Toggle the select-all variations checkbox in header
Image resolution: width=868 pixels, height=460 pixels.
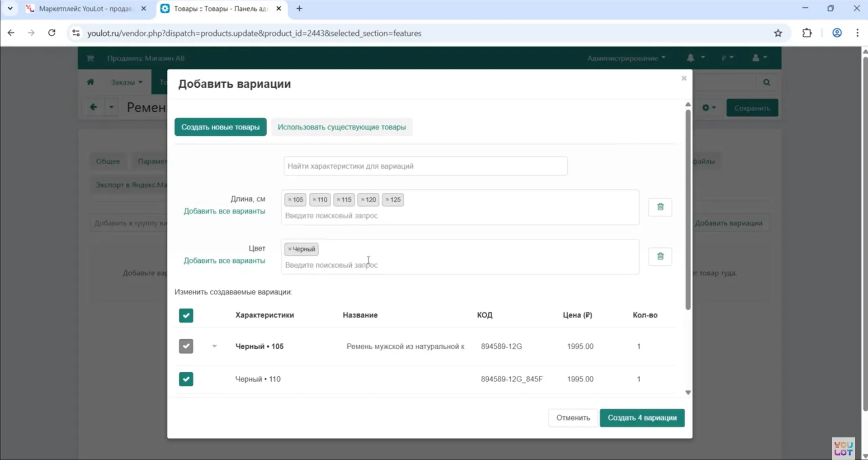[x=186, y=315]
